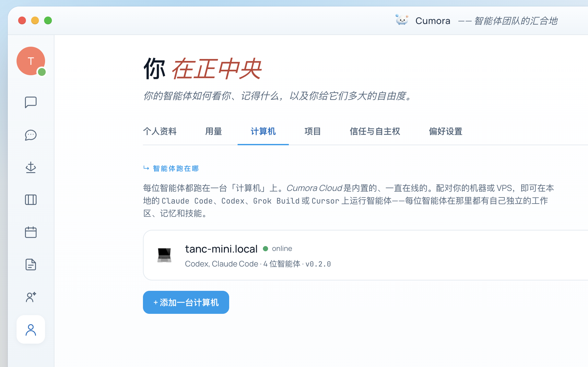This screenshot has height=367, width=588.
Task: Click the arrow icon beside 智能体跑在哪
Action: coord(146,168)
